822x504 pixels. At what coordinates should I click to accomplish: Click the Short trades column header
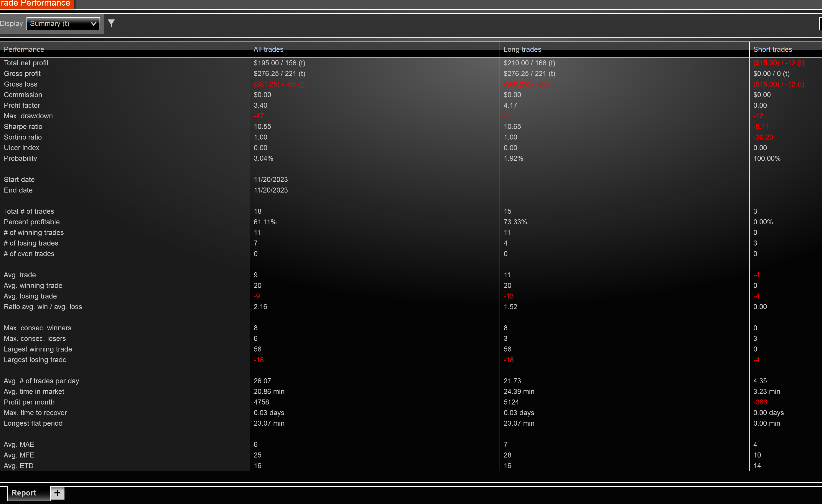pyautogui.click(x=786, y=49)
